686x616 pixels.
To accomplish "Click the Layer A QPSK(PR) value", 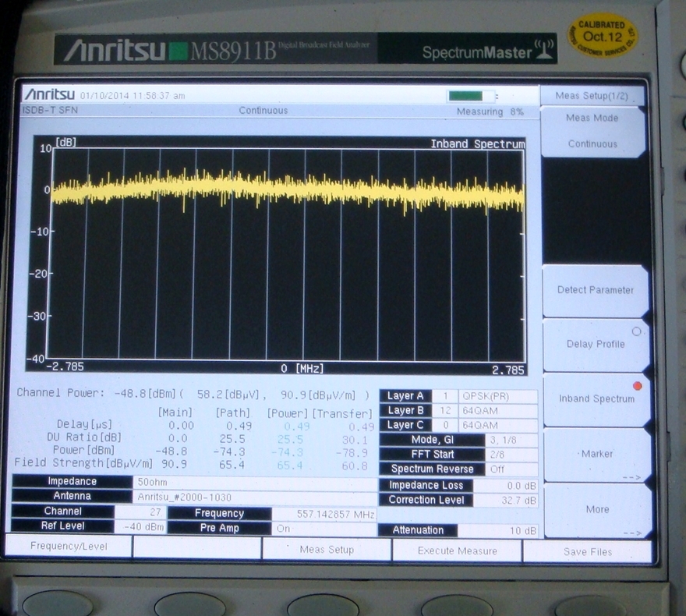I will (x=498, y=396).
